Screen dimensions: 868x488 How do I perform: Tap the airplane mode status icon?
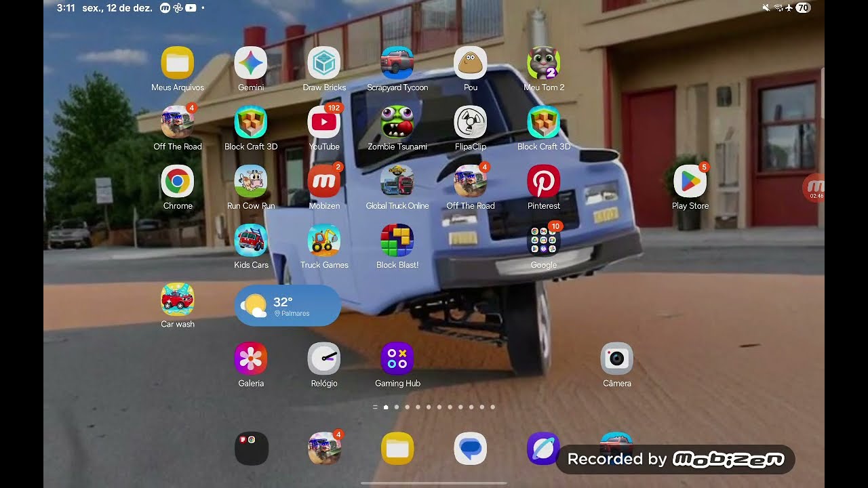click(x=789, y=8)
